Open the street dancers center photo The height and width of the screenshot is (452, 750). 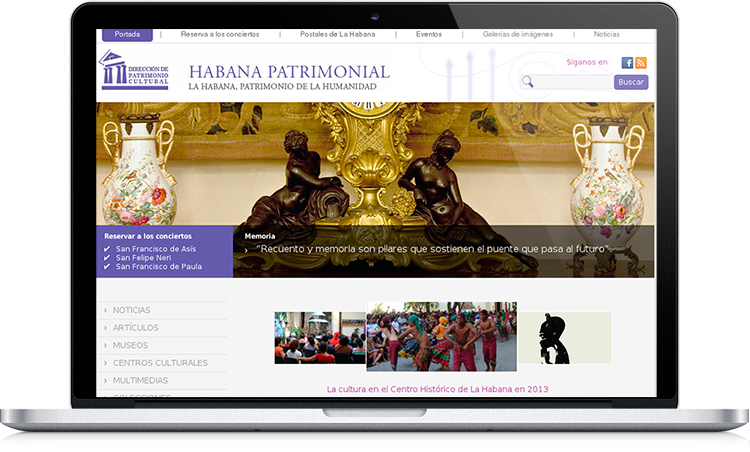[x=441, y=336]
